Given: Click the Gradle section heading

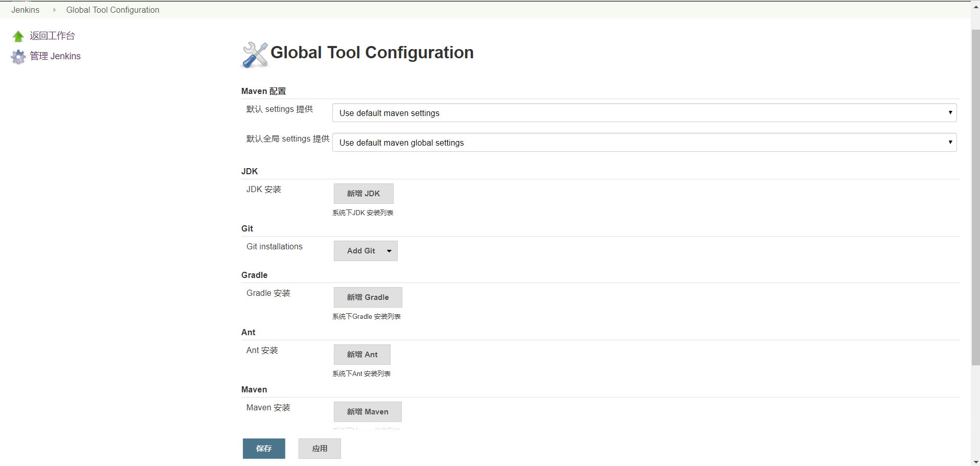Looking at the screenshot, I should tap(255, 275).
